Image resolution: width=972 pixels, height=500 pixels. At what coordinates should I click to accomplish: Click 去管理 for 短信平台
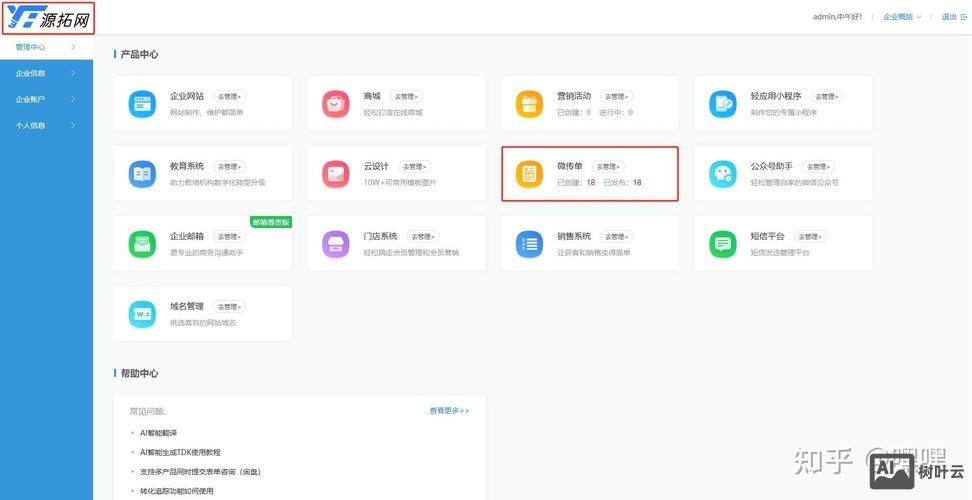point(810,237)
